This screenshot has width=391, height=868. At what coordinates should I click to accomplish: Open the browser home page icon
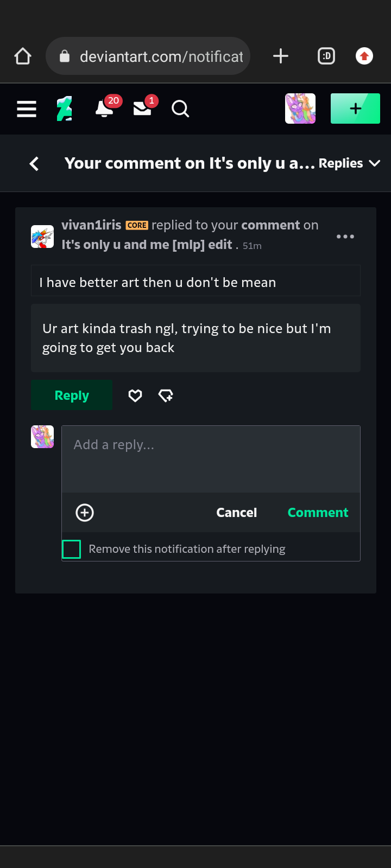[x=23, y=56]
